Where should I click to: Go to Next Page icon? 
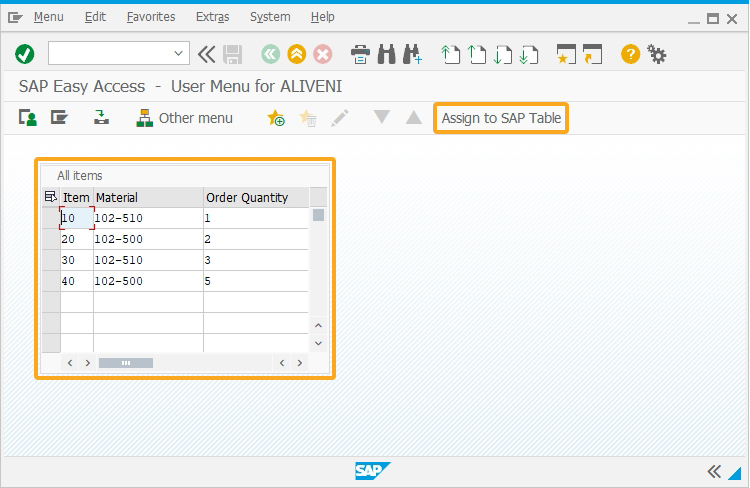[502, 54]
